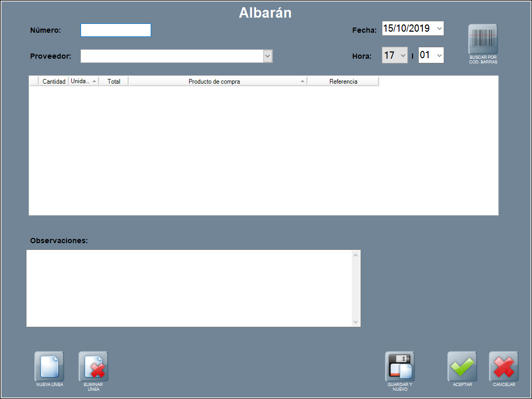Open the minutes dropdown showing 01
The image size is (532, 399).
[438, 55]
